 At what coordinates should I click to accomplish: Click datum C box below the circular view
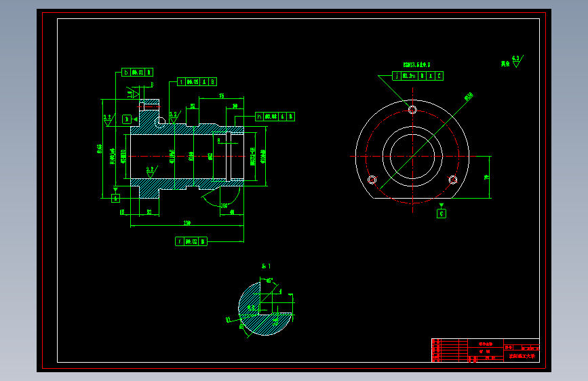(x=442, y=214)
